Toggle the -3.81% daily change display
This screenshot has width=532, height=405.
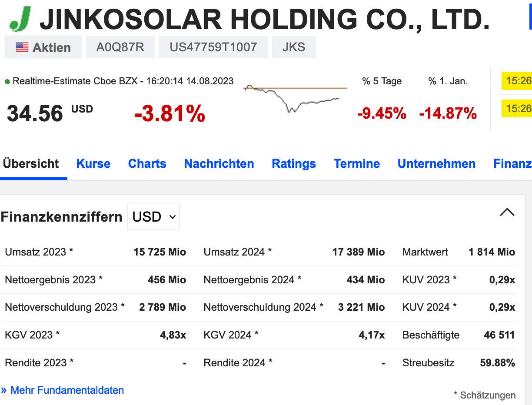(x=169, y=114)
